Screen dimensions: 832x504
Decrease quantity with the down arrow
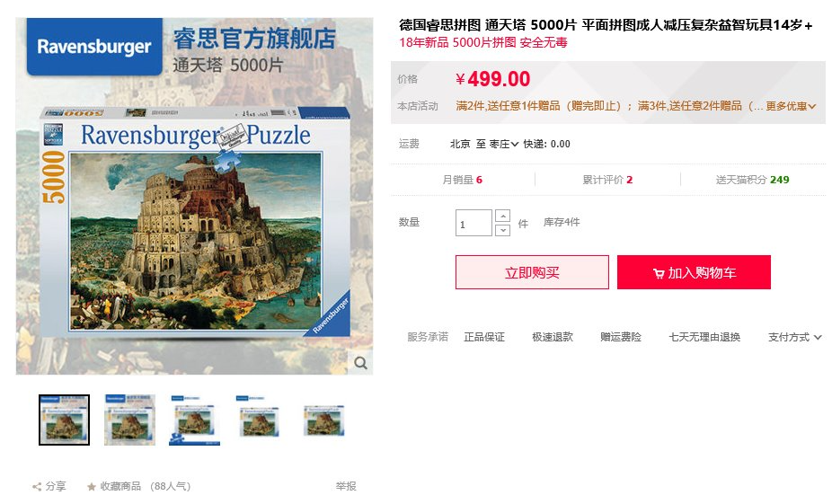click(x=502, y=230)
